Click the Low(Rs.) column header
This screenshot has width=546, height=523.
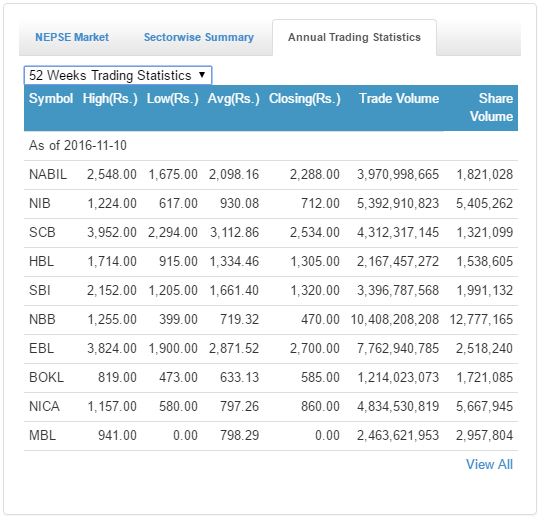coord(172,99)
